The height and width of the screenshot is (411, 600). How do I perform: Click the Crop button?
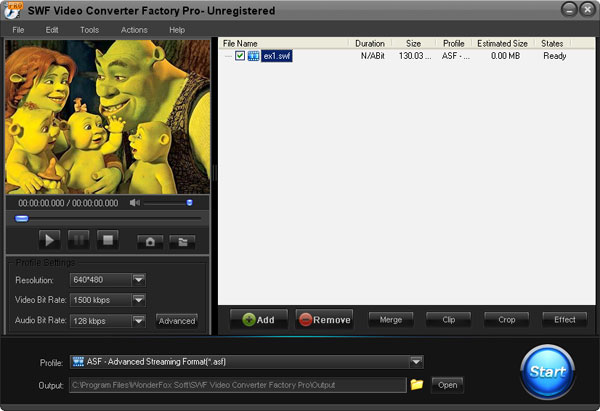coord(507,320)
